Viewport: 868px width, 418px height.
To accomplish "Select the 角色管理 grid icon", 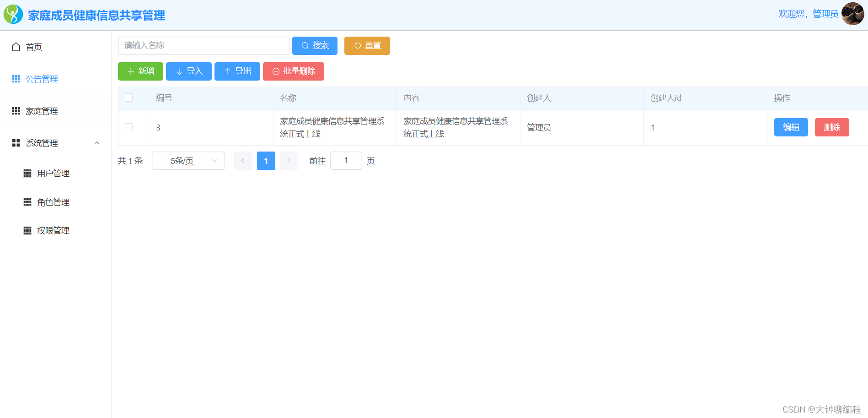I will (27, 201).
